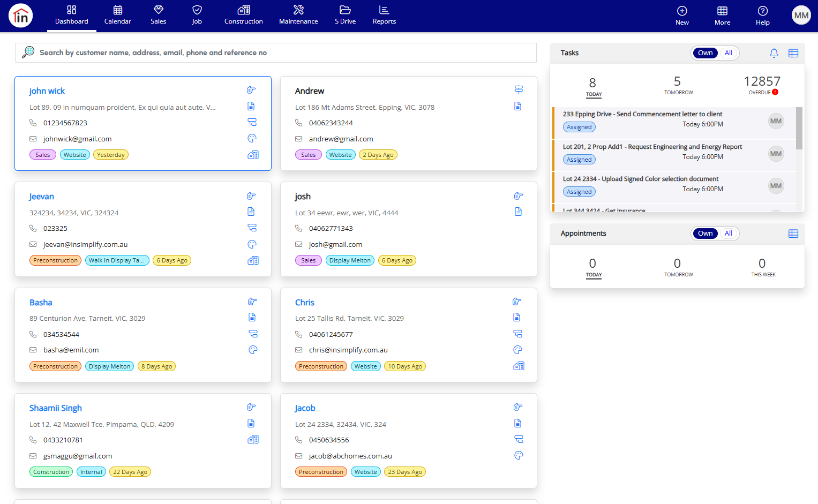This screenshot has width=818, height=504.
Task: Open customer Shaamii Singh's name link
Action: [56, 408]
